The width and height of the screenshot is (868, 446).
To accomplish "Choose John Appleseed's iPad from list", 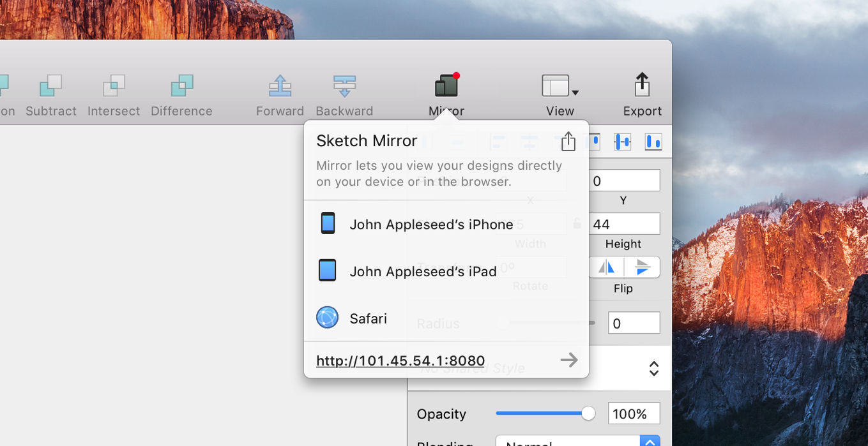I will click(423, 271).
